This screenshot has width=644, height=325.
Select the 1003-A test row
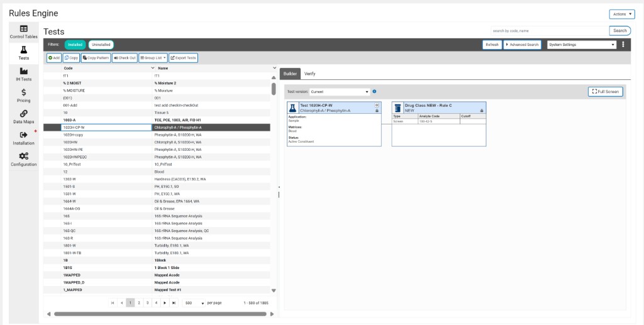157,120
